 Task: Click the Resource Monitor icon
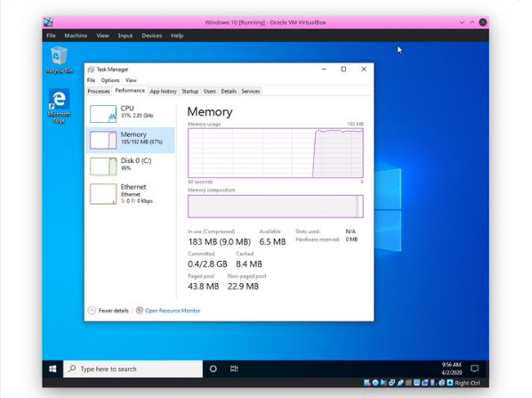coord(139,310)
